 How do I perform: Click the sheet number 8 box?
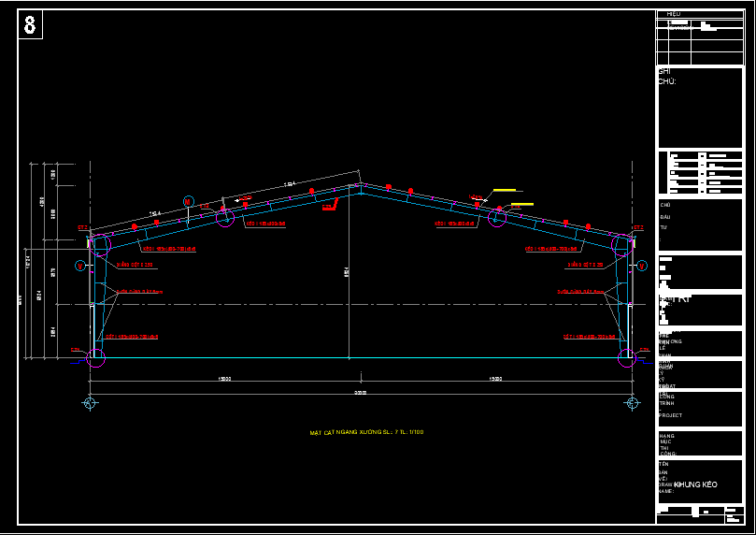point(30,24)
